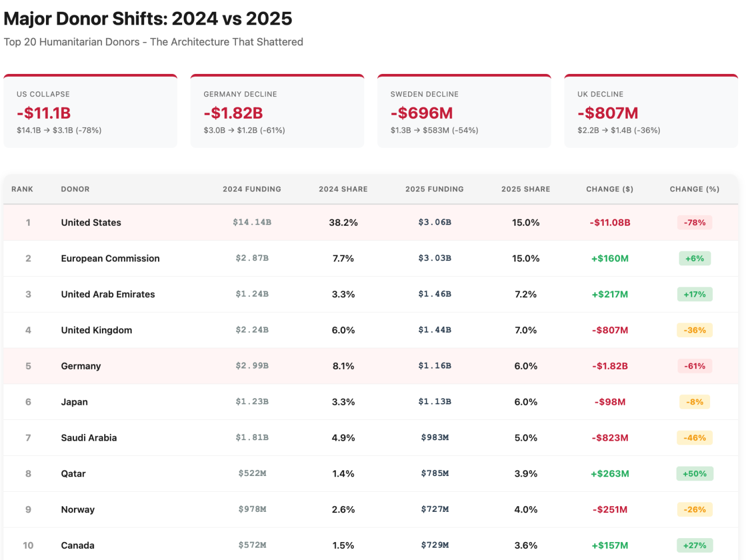Click the +$157M change for Canada
Screen dimensions: 746x560
click(610, 545)
